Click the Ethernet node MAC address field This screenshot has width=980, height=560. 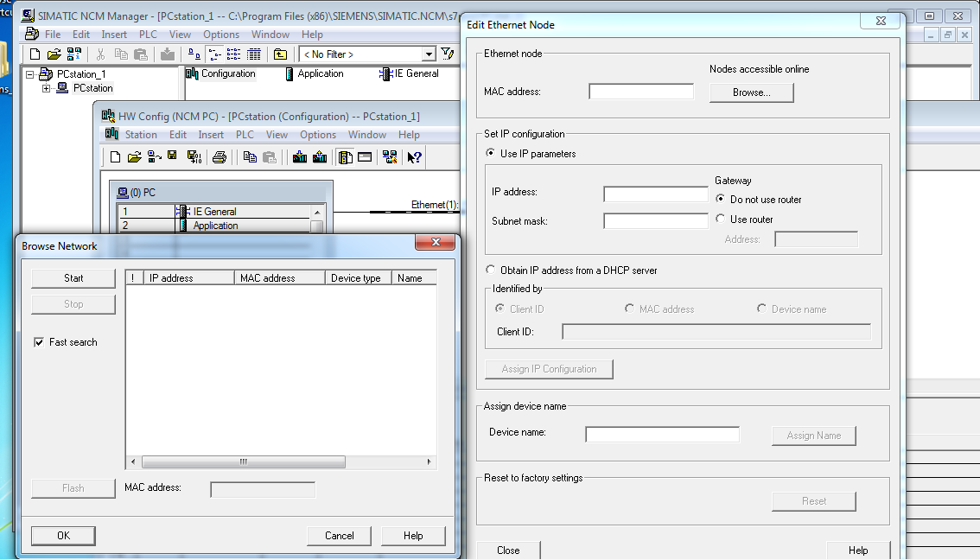pyautogui.click(x=641, y=92)
